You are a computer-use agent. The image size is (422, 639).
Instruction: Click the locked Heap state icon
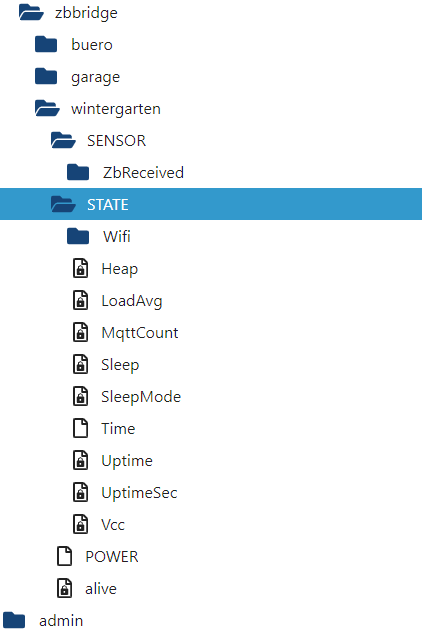click(x=81, y=268)
